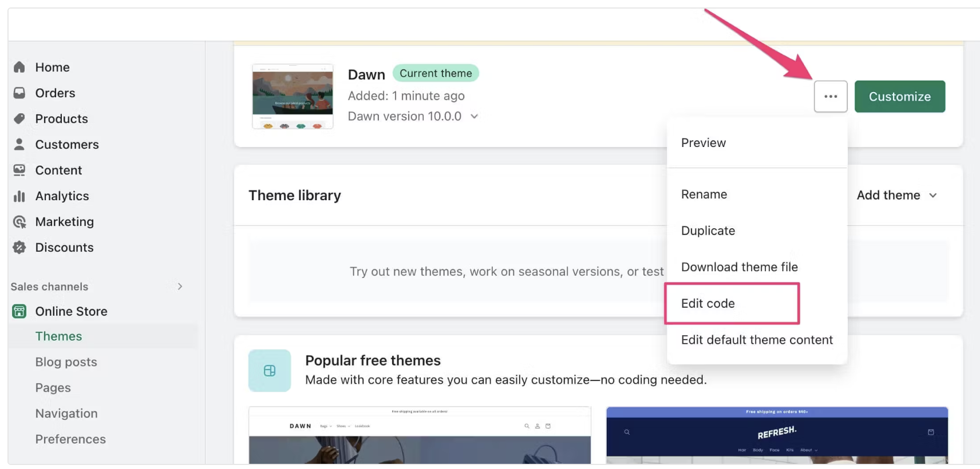Open the three-dots theme actions button
The height and width of the screenshot is (469, 980).
pos(831,97)
